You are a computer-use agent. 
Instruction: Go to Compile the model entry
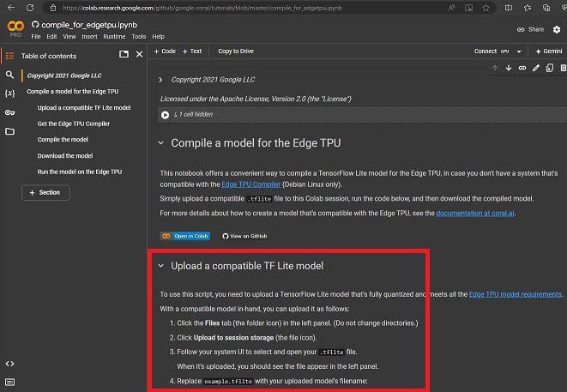tap(63, 140)
